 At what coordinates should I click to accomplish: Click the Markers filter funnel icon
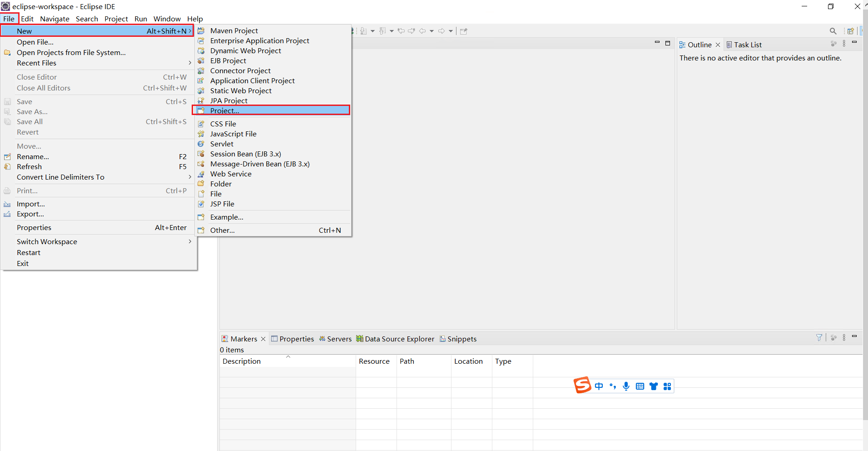pos(819,337)
